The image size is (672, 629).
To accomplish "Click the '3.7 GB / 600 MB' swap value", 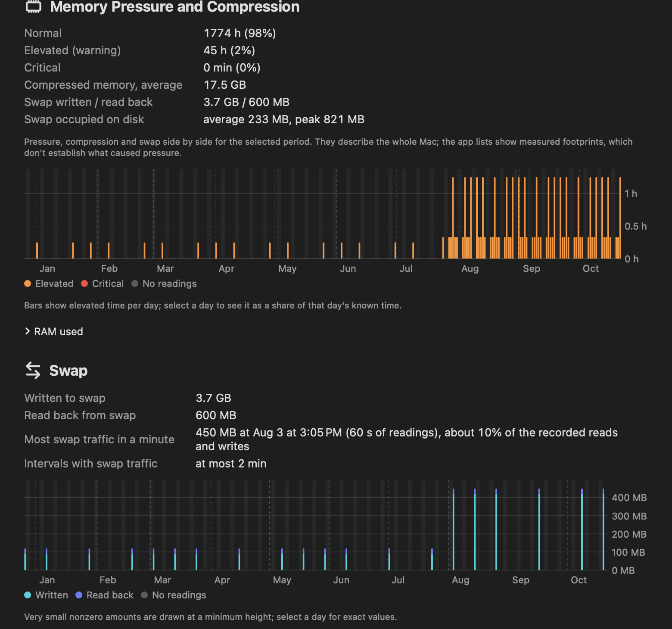I will 246,102.
